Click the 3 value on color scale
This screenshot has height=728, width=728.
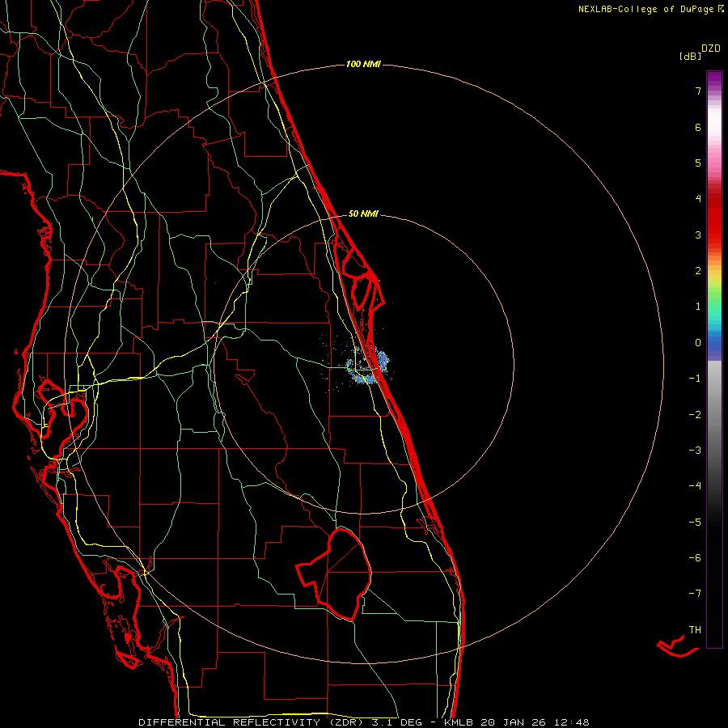click(698, 235)
